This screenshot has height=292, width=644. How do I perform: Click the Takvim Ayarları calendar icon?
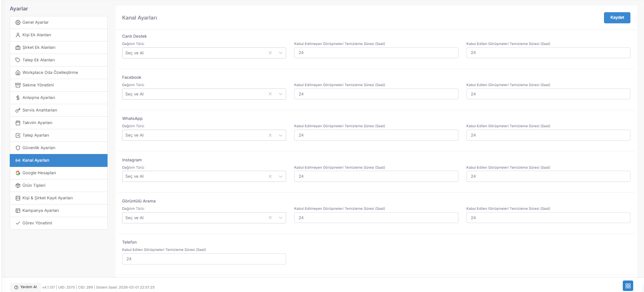coord(18,123)
